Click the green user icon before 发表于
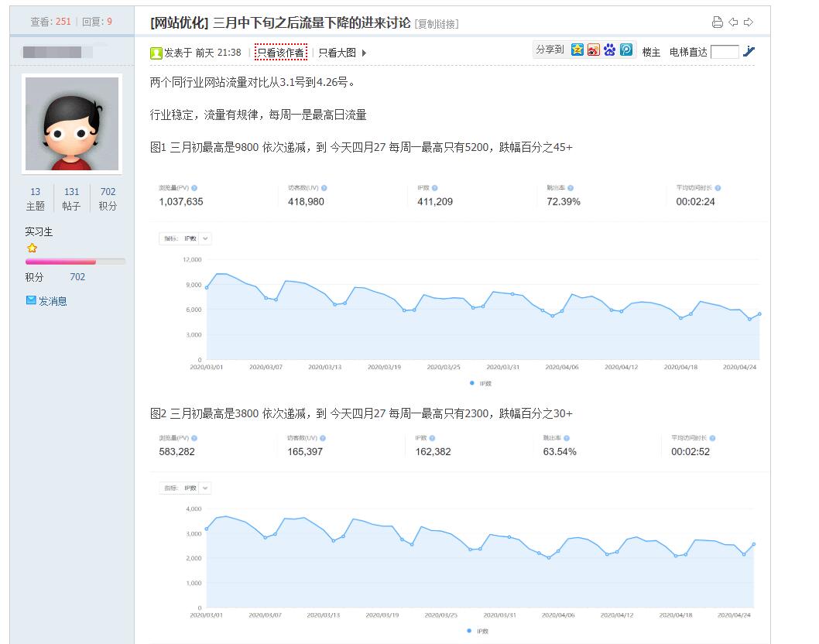 [156, 53]
